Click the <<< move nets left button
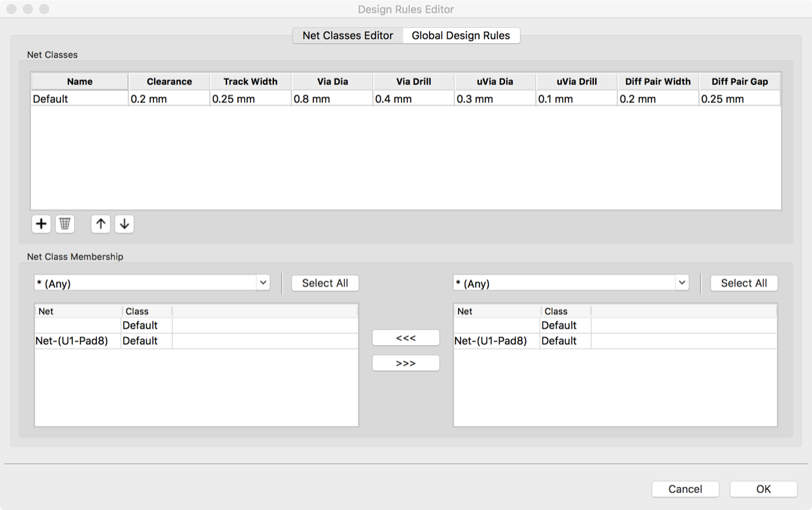This screenshot has height=510, width=812. point(405,338)
